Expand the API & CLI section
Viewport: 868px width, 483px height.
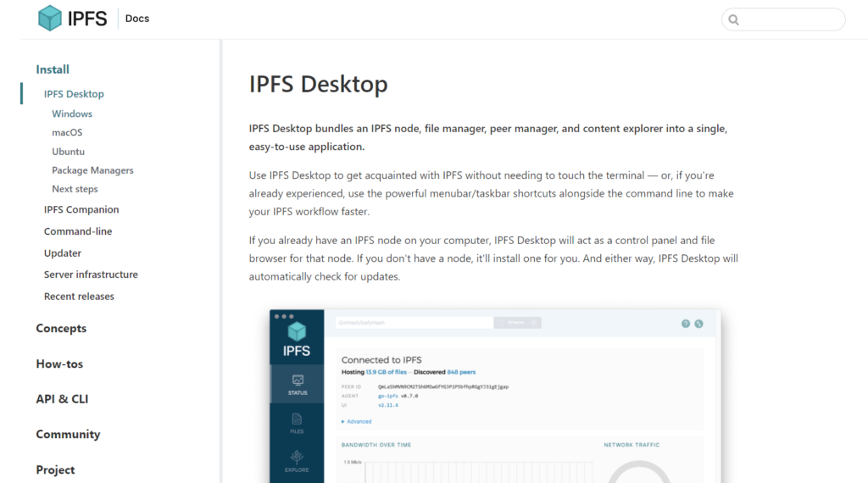coord(62,399)
